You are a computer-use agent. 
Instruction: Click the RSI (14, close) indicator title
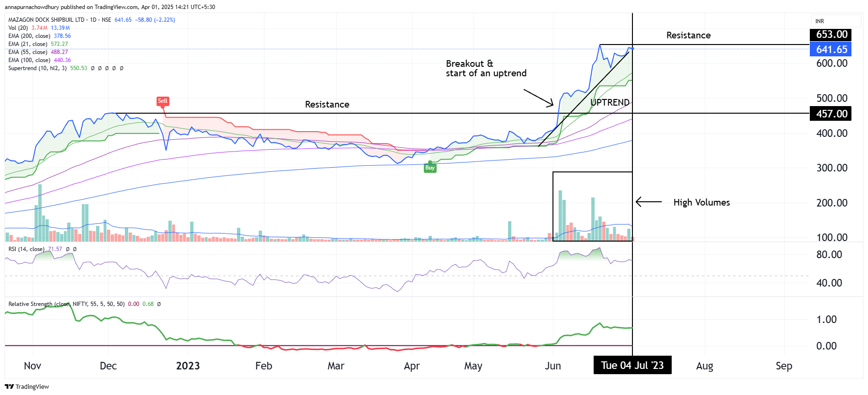tap(26, 249)
